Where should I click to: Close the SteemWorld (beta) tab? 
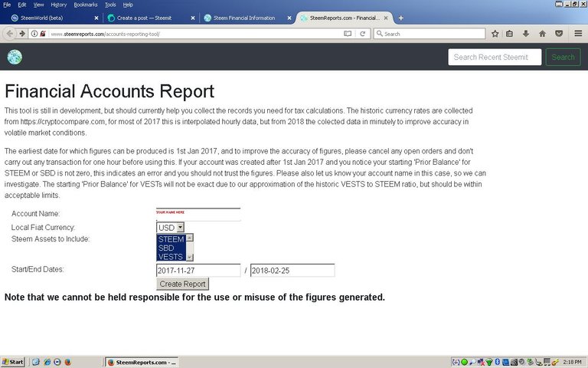(x=96, y=18)
